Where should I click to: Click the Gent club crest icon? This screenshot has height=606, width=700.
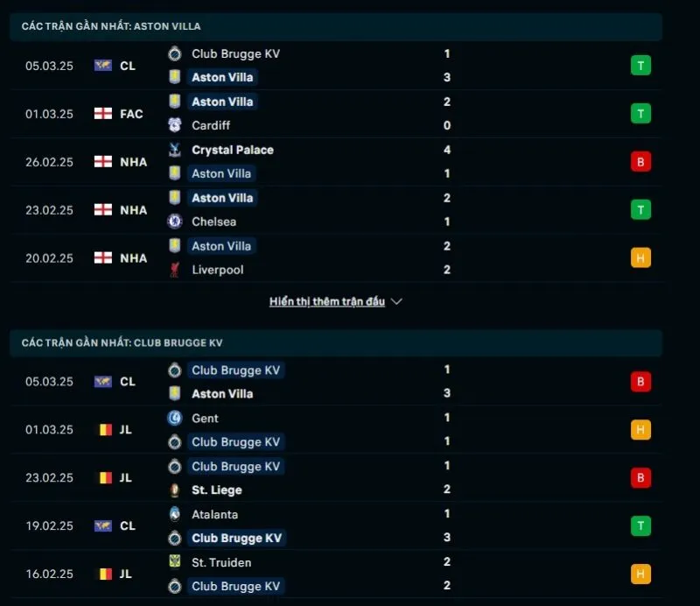[174, 419]
